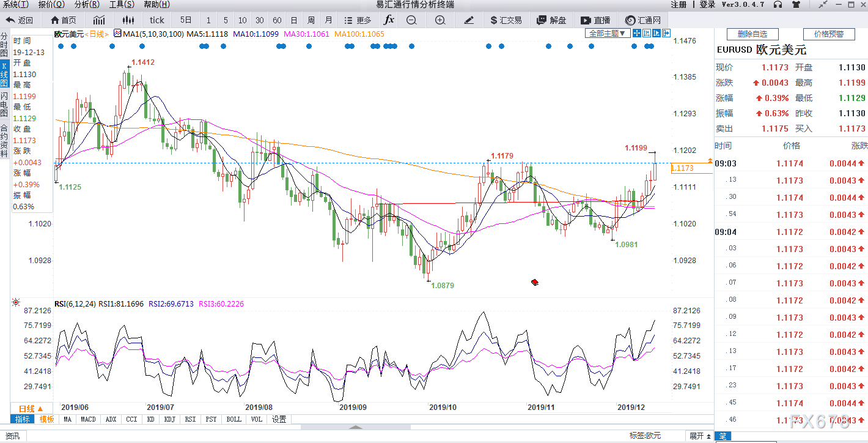Open 汇交易 trading button
Image resolution: width=868 pixels, height=443 pixels.
point(506,20)
